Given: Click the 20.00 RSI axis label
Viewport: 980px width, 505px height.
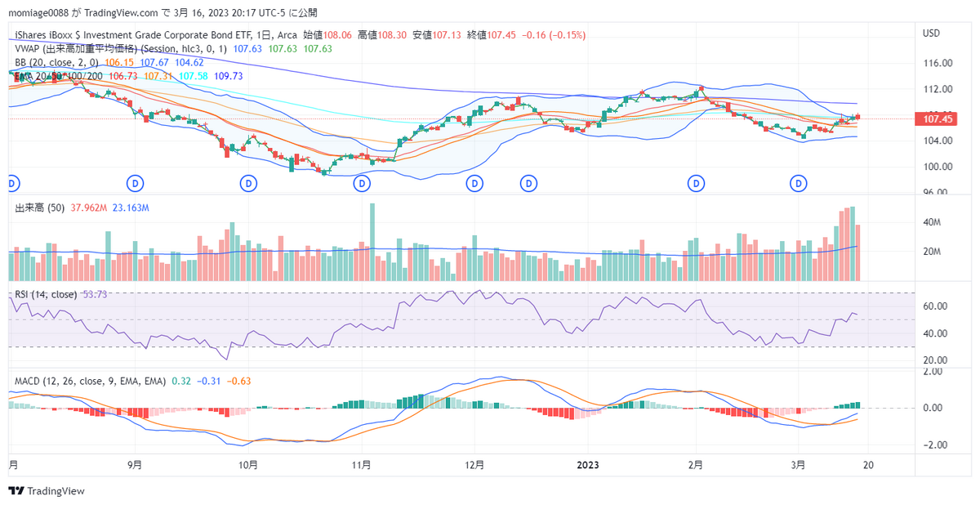Looking at the screenshot, I should [x=934, y=360].
